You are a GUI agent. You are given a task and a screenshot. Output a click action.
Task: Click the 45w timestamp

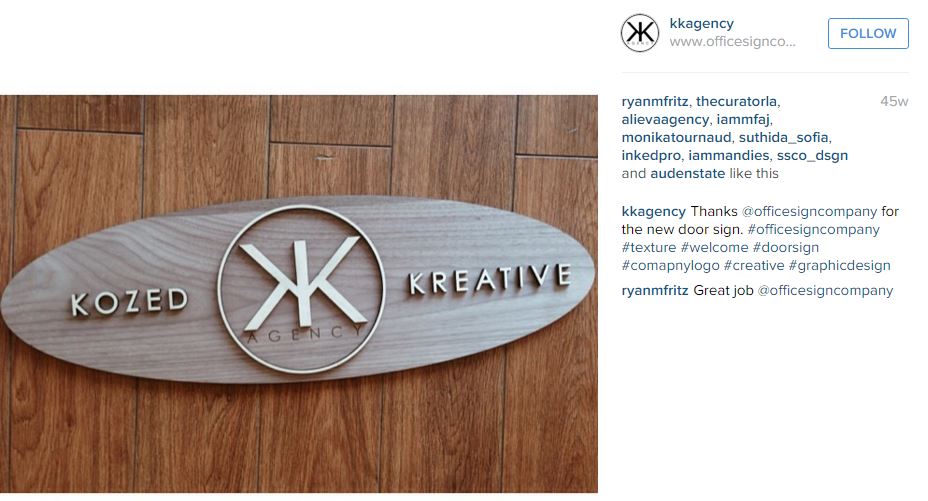tap(894, 101)
